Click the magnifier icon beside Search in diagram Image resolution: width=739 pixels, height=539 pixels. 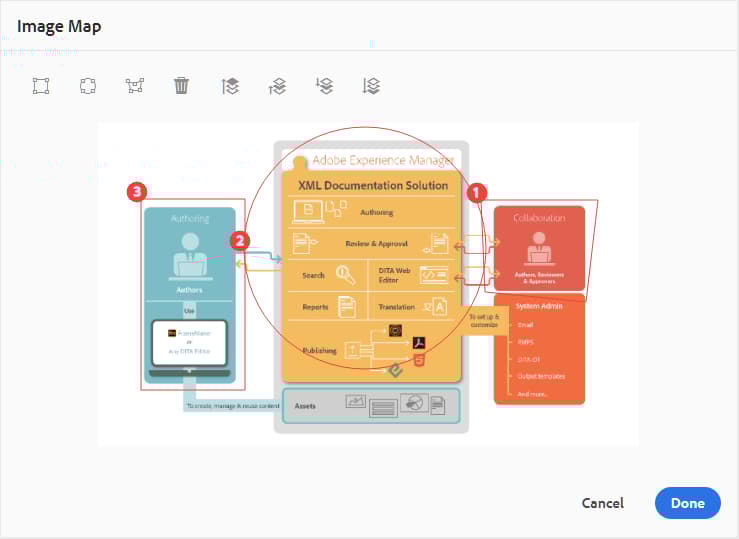[345, 275]
